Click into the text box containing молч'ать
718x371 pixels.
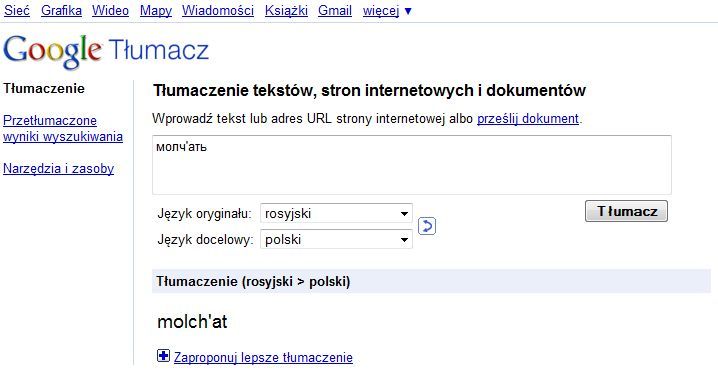pyautogui.click(x=412, y=165)
